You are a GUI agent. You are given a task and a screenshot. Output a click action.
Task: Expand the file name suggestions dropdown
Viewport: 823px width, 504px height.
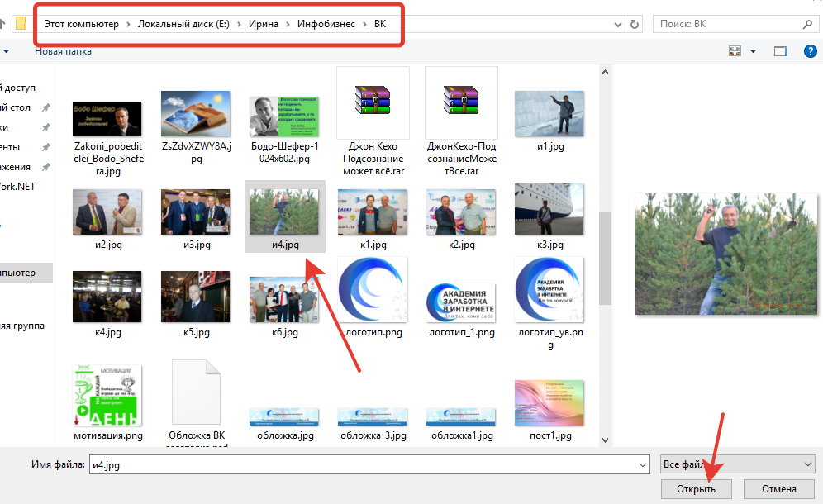[640, 465]
